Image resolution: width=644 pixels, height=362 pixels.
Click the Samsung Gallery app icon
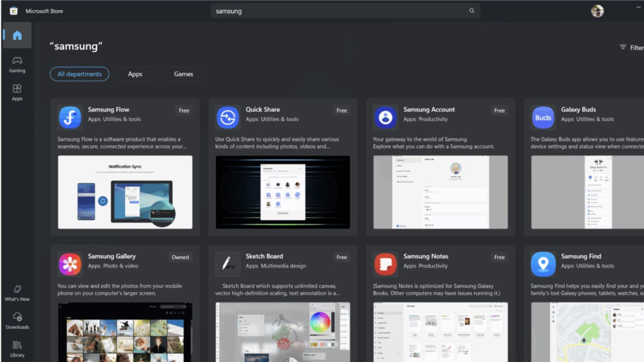pyautogui.click(x=70, y=264)
